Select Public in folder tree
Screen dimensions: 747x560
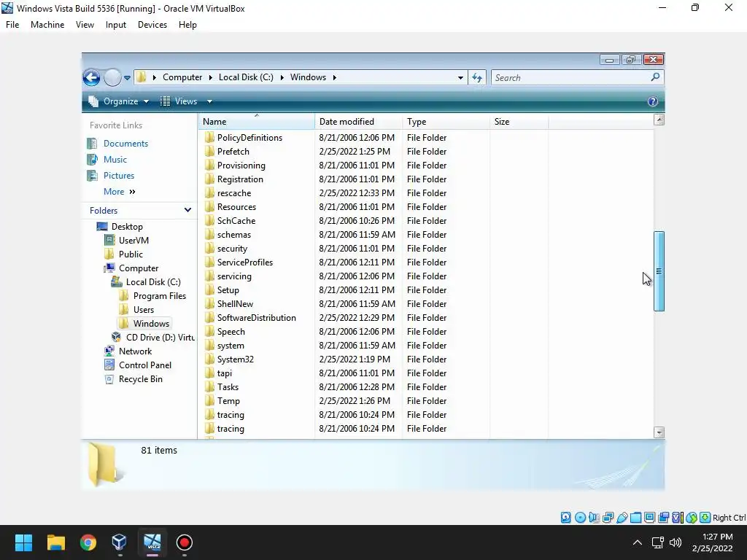[x=131, y=254]
